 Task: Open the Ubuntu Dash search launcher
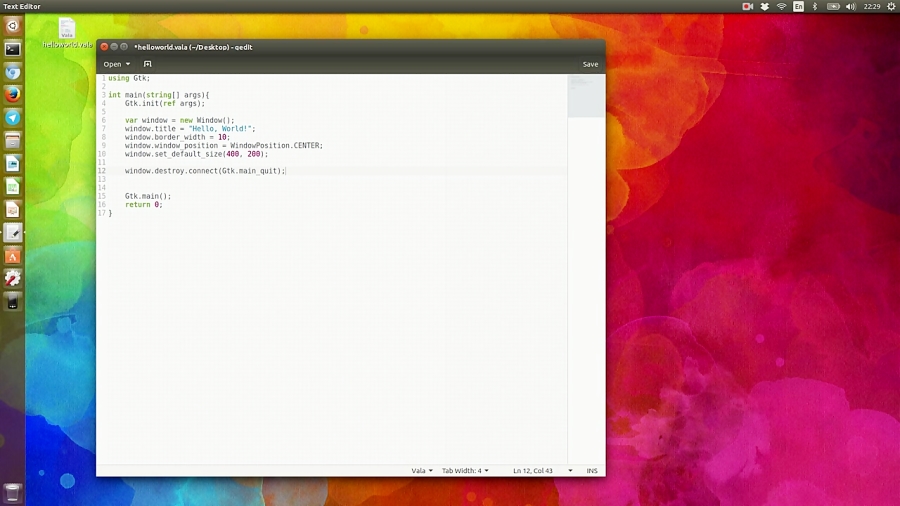tap(13, 26)
